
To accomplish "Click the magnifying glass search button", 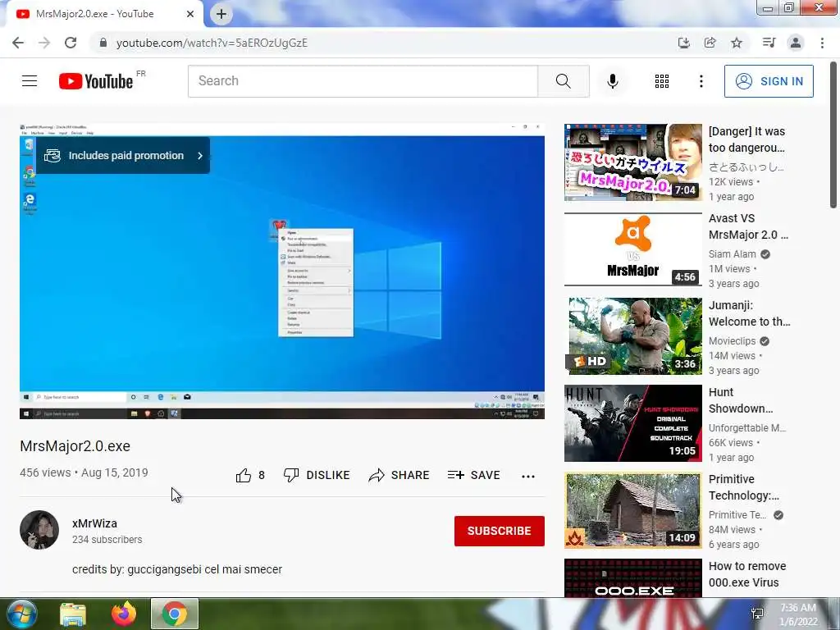I will click(564, 81).
